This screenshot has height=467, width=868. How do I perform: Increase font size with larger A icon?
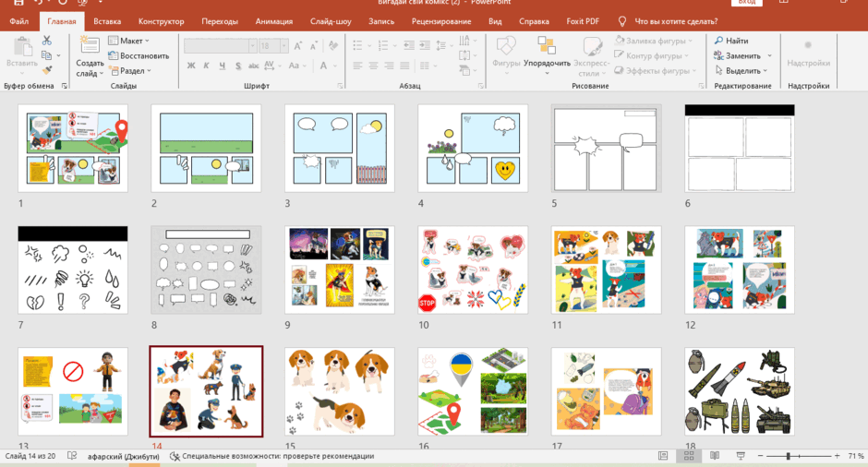coord(298,46)
